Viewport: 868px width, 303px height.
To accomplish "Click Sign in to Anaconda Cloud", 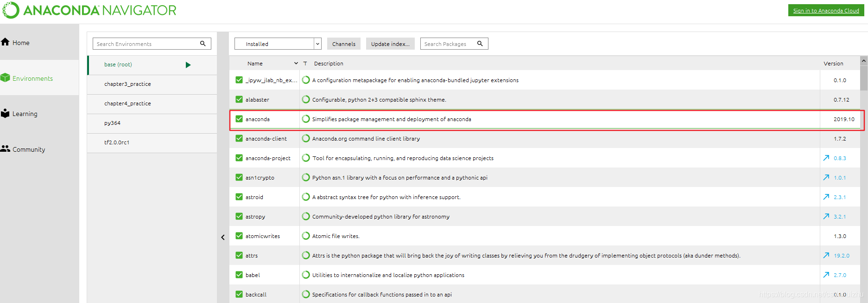I will (826, 10).
